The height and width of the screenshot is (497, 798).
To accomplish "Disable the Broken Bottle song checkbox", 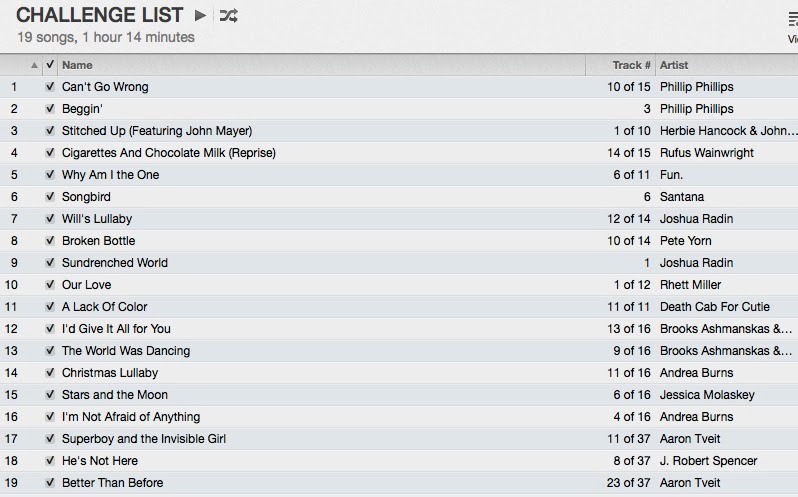I will (50, 241).
